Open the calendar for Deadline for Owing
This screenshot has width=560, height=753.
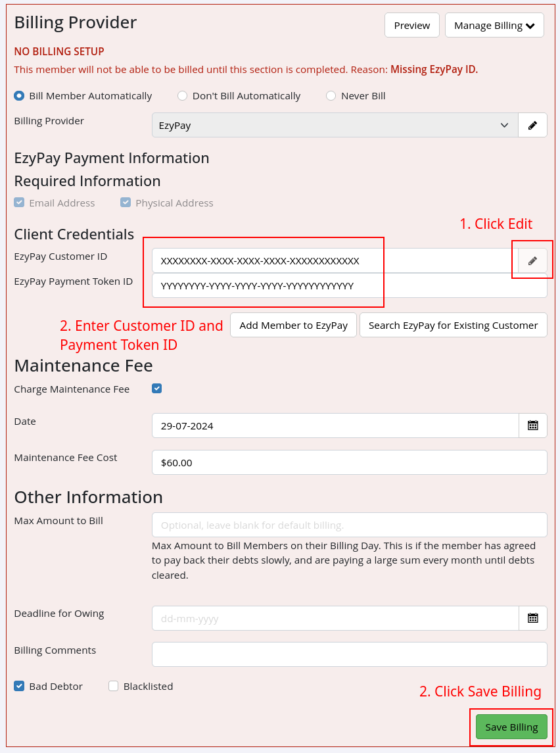coord(533,618)
